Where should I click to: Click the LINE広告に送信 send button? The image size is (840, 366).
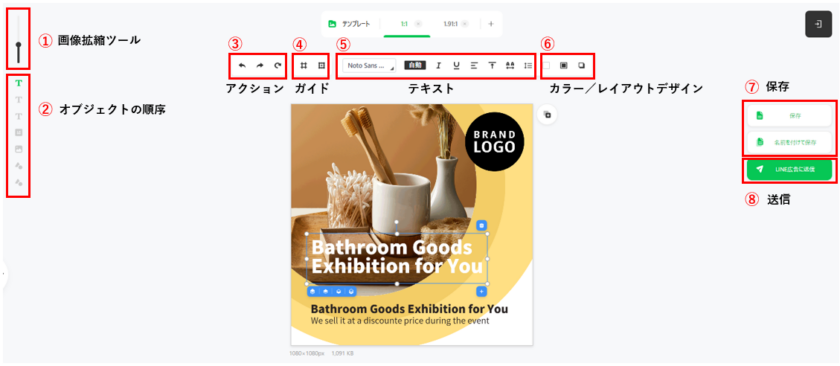tap(790, 169)
